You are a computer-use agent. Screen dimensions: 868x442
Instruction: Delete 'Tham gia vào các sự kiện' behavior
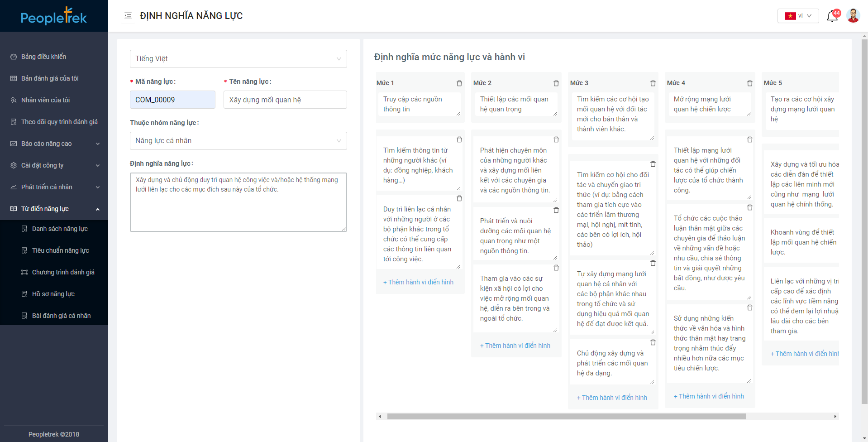click(x=556, y=268)
